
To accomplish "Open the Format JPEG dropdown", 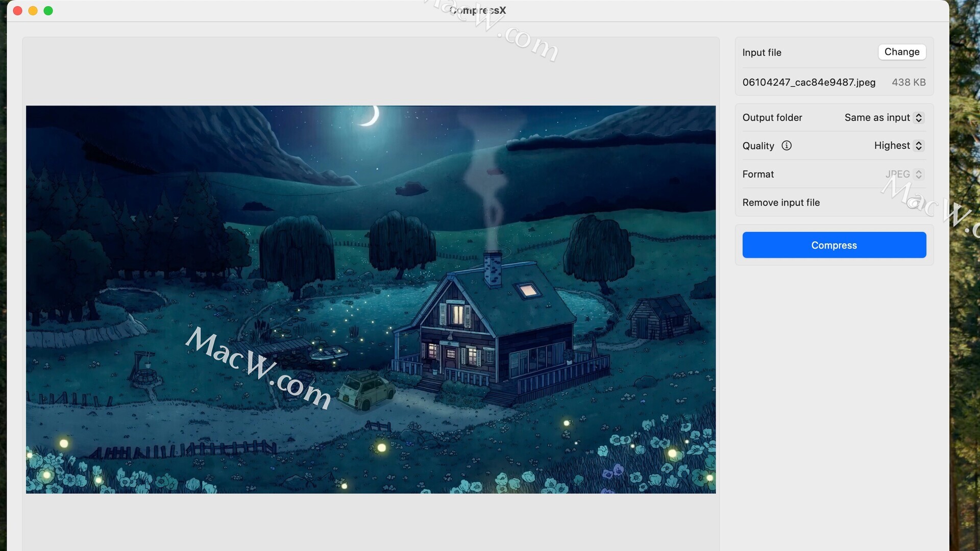I will (x=904, y=174).
